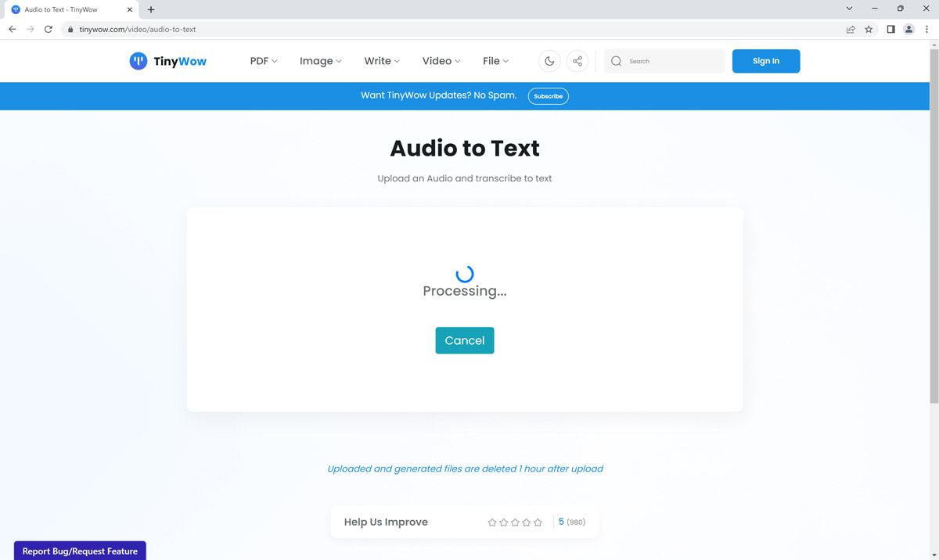Click the back navigation arrow
This screenshot has width=939, height=560.
pos(12,29)
